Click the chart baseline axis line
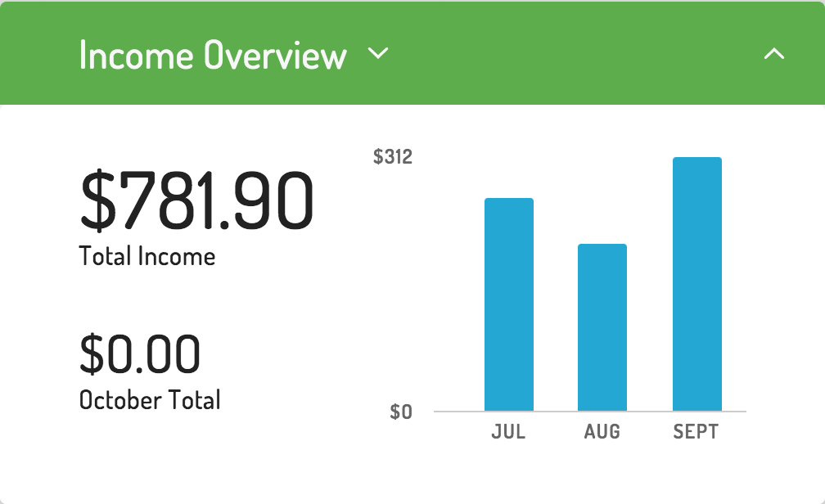This screenshot has width=825, height=504. (590, 412)
